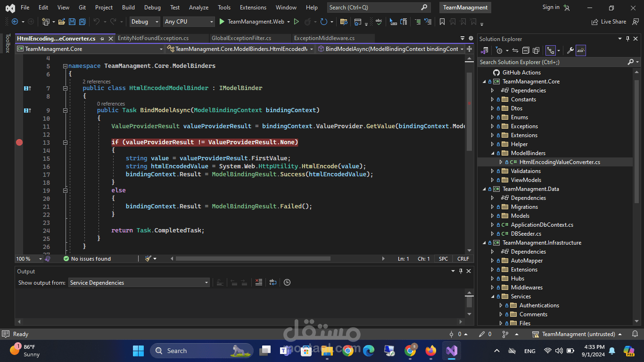Click the bookmark icon in the toolbar

pyautogui.click(x=442, y=22)
